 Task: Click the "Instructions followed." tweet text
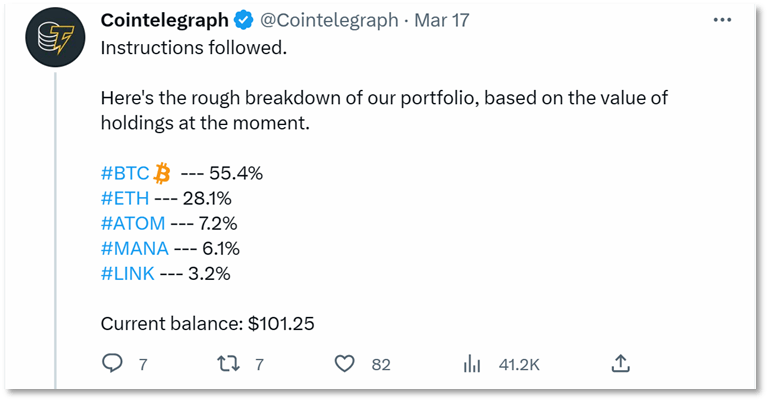pyautogui.click(x=181, y=47)
